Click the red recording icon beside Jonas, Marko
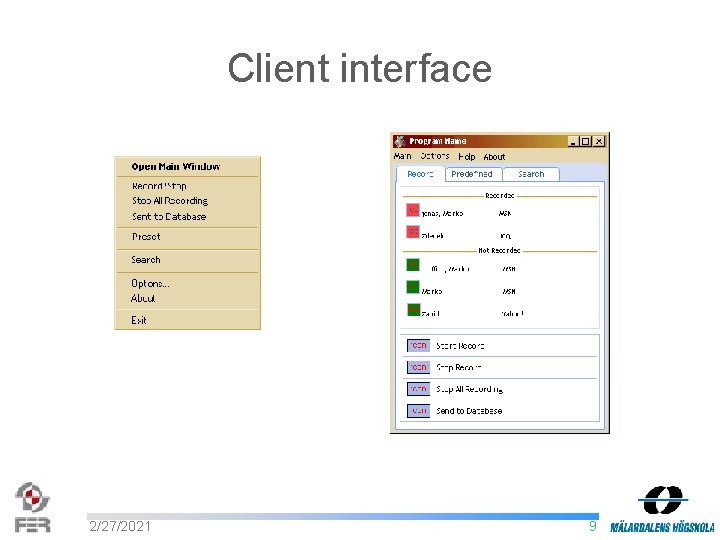 tap(413, 210)
